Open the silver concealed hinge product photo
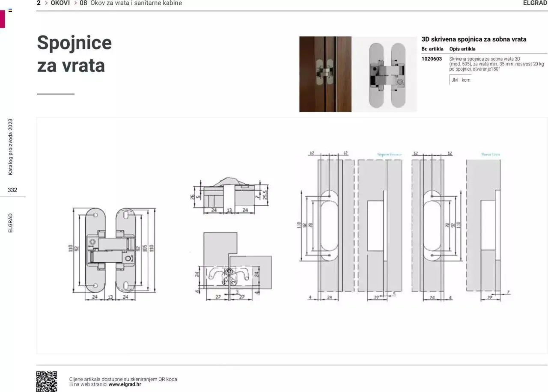This screenshot has height=392, width=548. (384, 74)
